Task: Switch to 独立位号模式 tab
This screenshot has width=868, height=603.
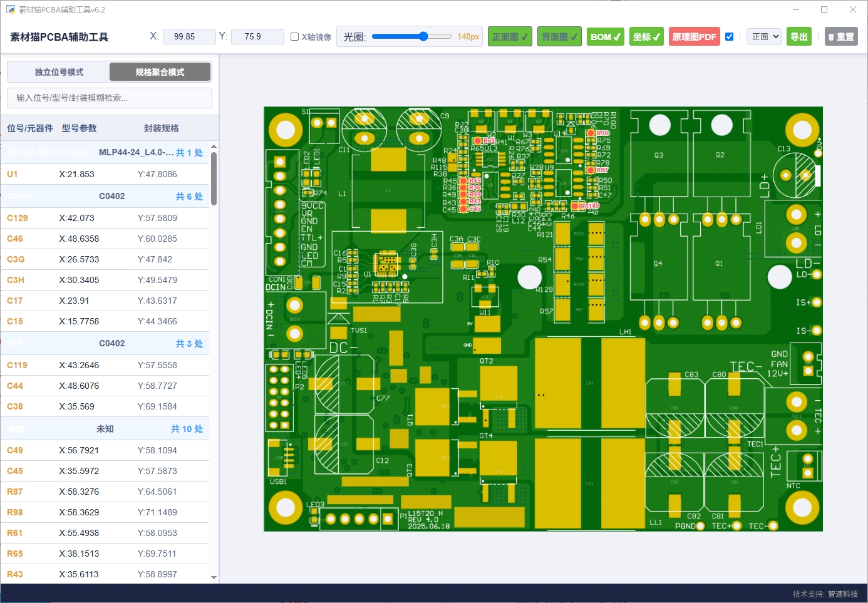Action: pyautogui.click(x=59, y=72)
